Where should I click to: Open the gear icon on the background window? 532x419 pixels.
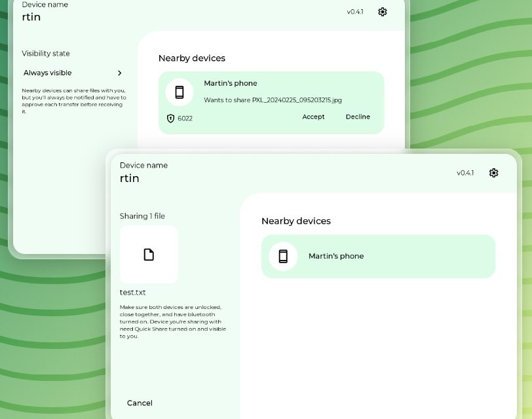point(383,12)
